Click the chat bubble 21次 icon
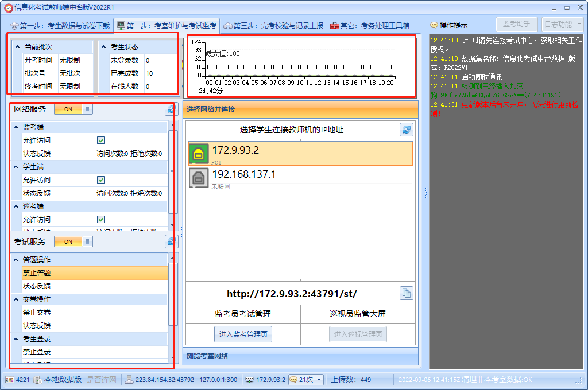Screen dimensions: 588x390 coord(293,380)
